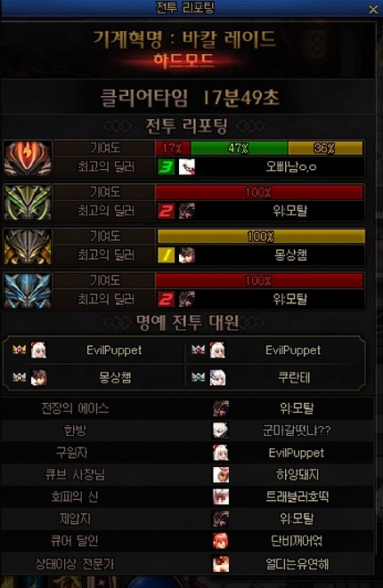Click the gold crown beside first EvilPuppet
The image size is (383, 588).
20,350
